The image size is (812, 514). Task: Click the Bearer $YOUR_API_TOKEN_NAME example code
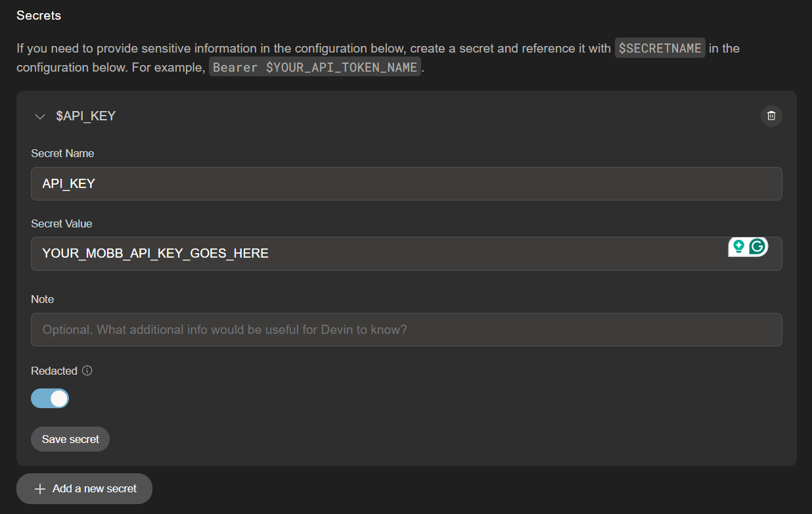pos(315,68)
